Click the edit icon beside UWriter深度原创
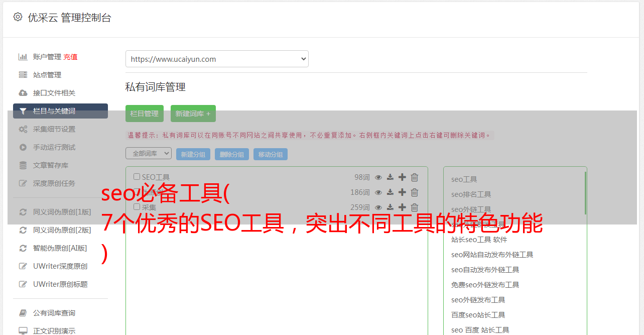Viewport: 644px width, 335px height. point(23,266)
